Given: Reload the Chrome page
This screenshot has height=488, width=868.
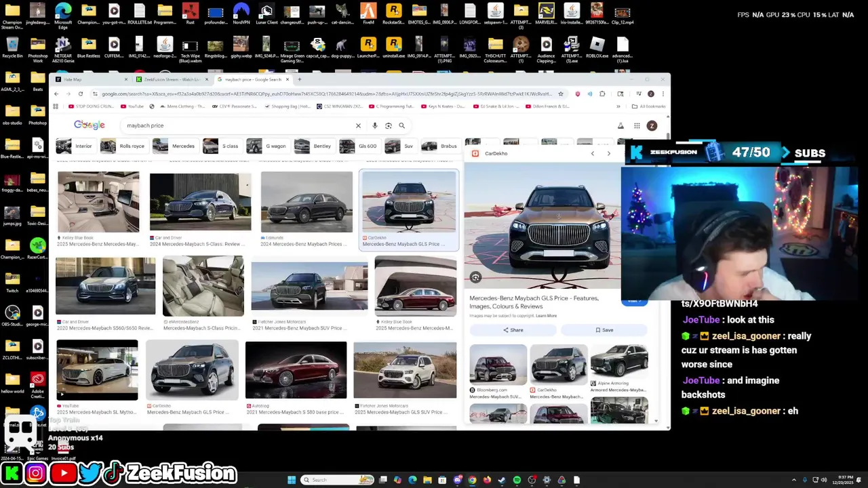Looking at the screenshot, I should coord(81,94).
